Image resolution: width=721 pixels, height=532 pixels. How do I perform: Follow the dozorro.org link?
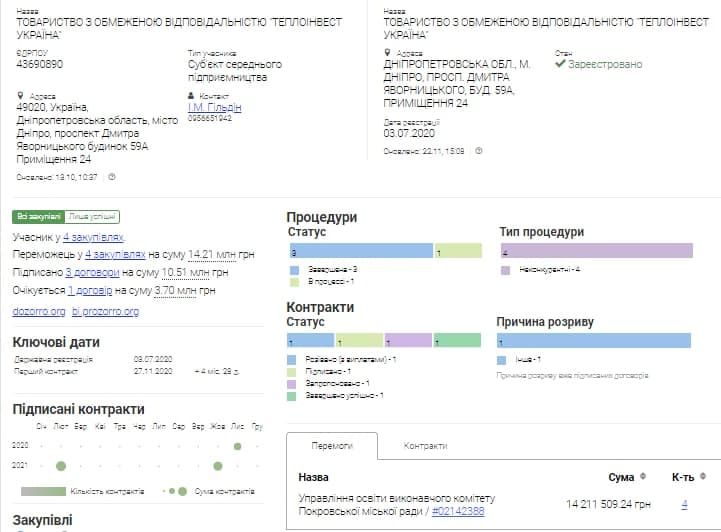pos(38,311)
